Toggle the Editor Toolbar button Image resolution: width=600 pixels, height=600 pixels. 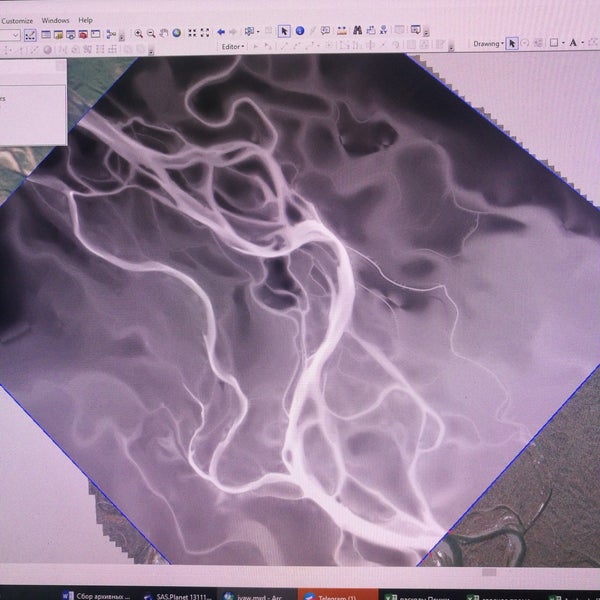click(x=30, y=35)
